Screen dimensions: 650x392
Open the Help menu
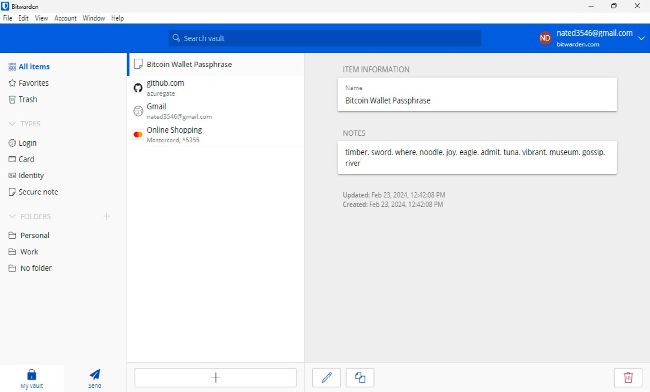(118, 18)
